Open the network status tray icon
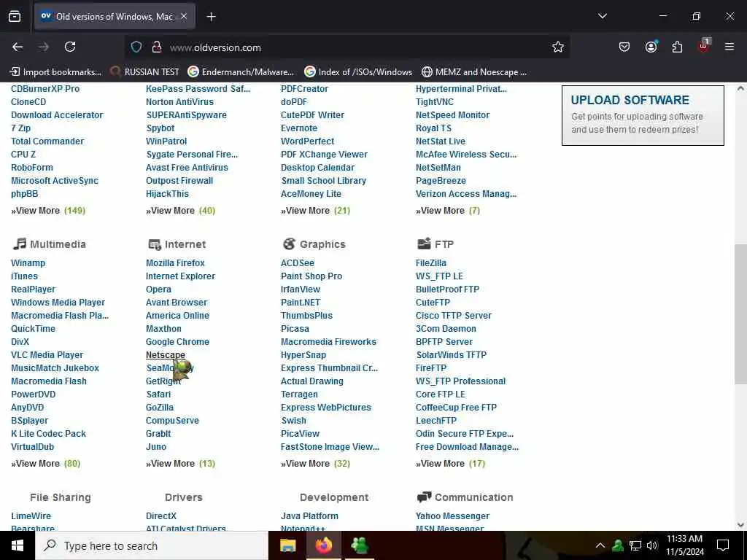 tap(635, 545)
